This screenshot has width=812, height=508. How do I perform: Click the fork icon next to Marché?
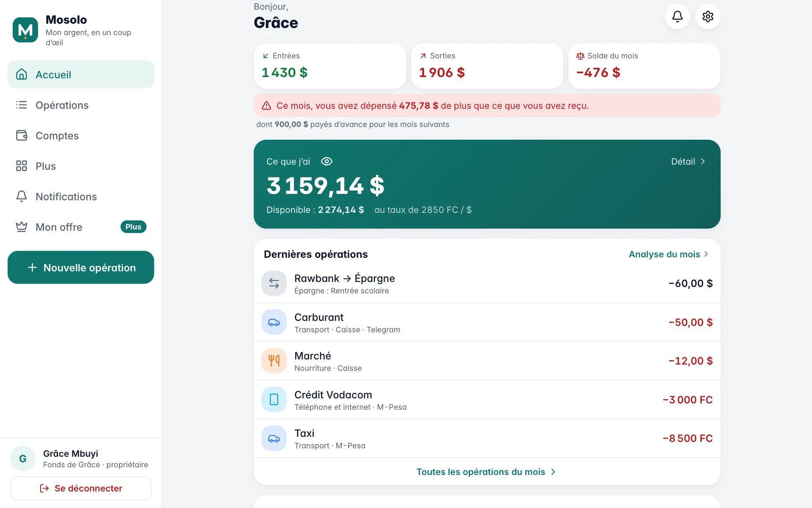[274, 361]
